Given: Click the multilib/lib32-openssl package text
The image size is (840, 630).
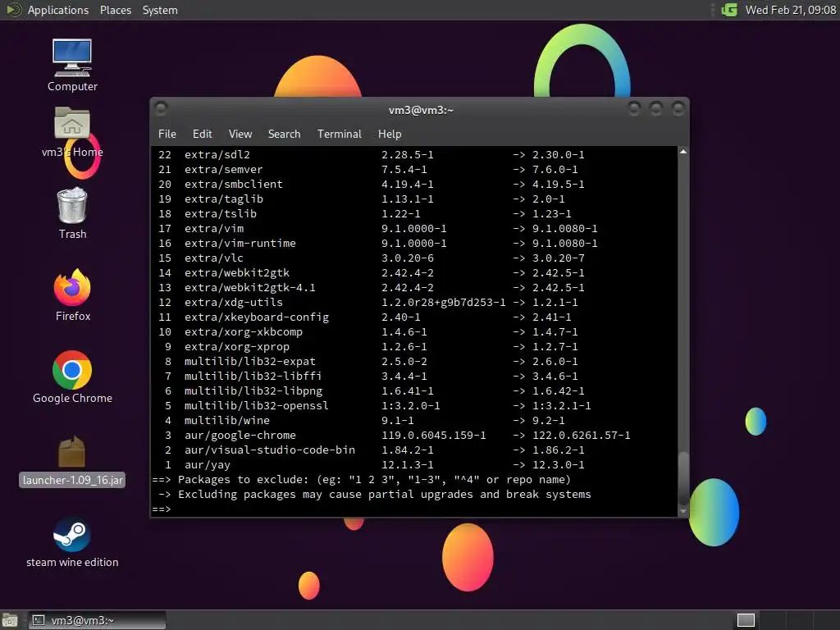Looking at the screenshot, I should click(x=257, y=405).
